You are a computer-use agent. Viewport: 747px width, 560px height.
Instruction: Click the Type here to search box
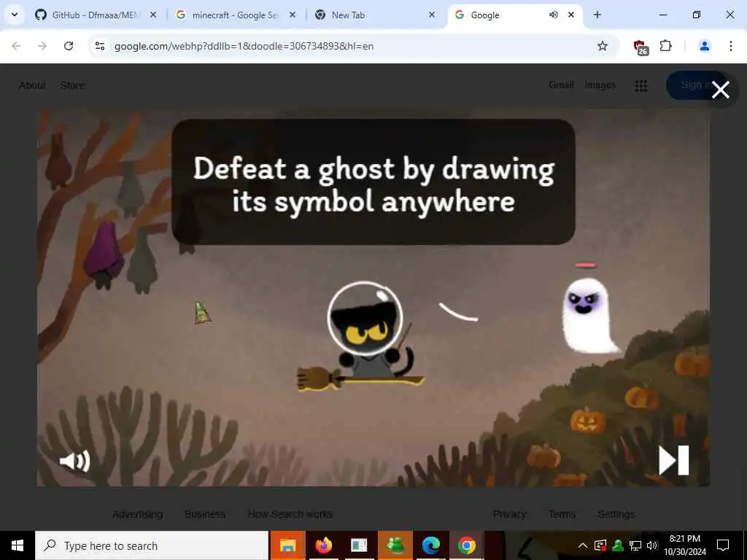pyautogui.click(x=152, y=545)
